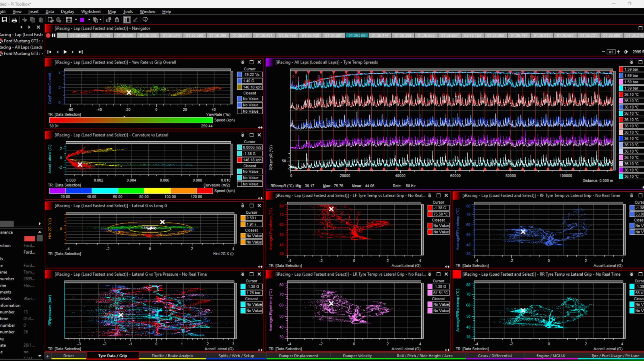Click the purple color swatch in the toolbar

coord(82,20)
